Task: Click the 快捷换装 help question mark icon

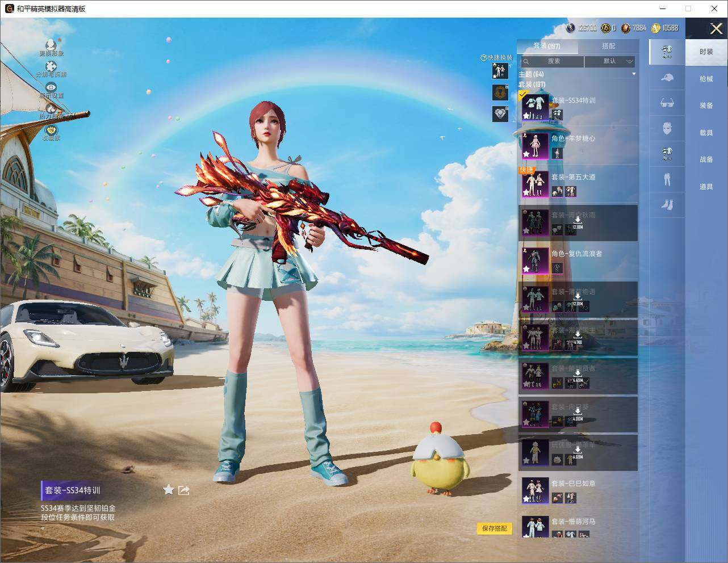Action: pos(484,57)
